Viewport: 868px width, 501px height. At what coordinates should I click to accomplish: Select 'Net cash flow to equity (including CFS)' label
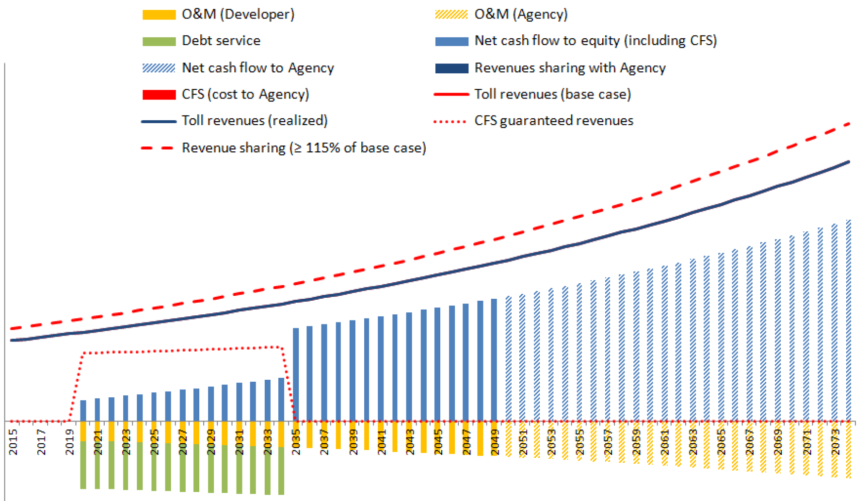(x=595, y=41)
